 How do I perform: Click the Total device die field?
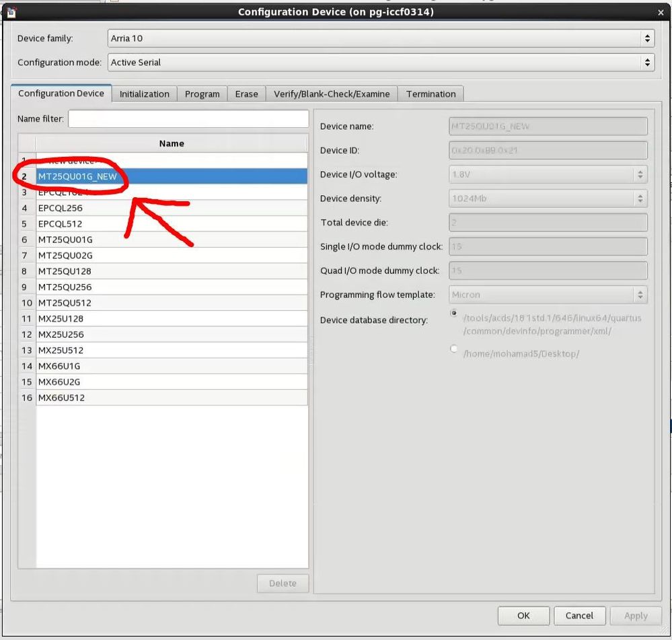coord(548,223)
